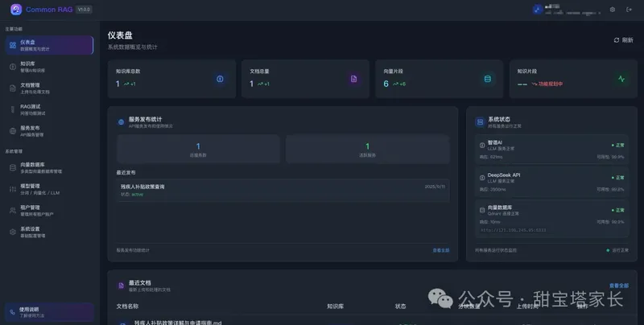Click the http Qdrant address text
Viewport: 644px width, 325px height.
[x=513, y=230]
